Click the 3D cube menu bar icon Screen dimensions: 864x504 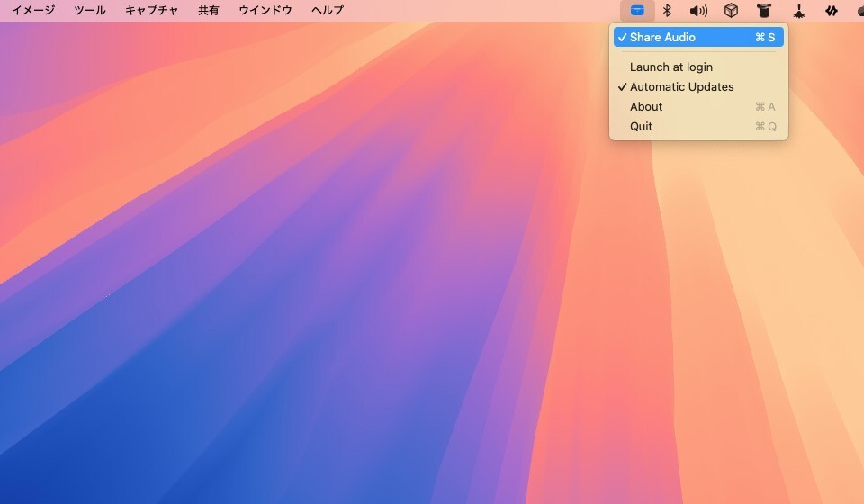click(731, 11)
